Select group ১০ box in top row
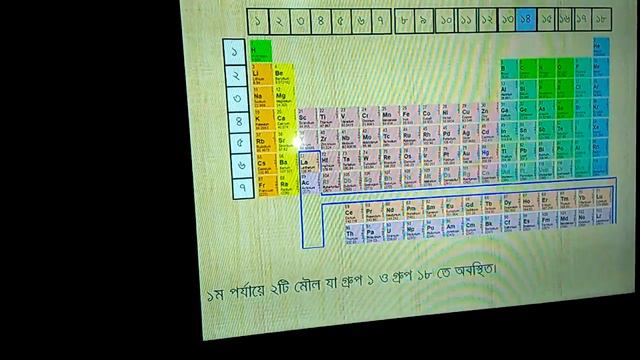 click(x=445, y=20)
